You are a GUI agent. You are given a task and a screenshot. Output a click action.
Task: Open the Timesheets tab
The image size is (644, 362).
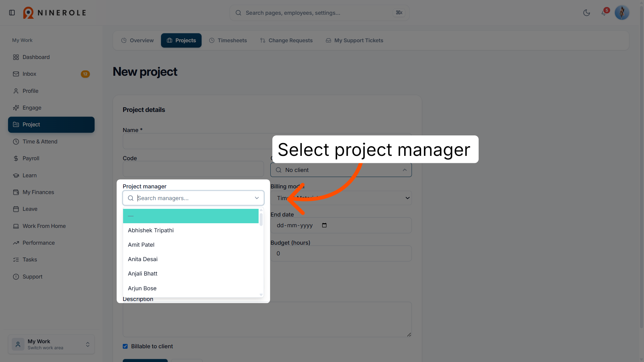[228, 41]
